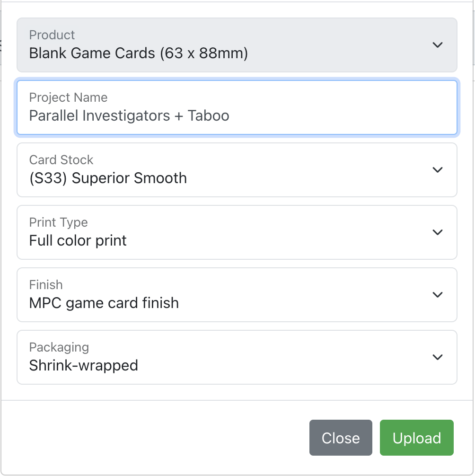Click the Packaging chevron arrow
Image resolution: width=475 pixels, height=476 pixels.
click(x=438, y=357)
